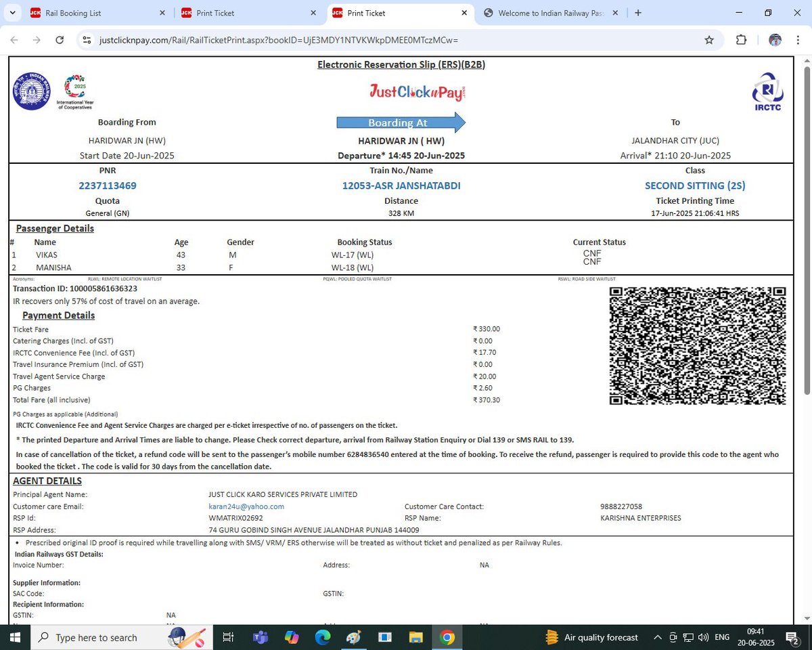The height and width of the screenshot is (650, 812).
Task: Click the Passenger Details heading
Action: (55, 228)
